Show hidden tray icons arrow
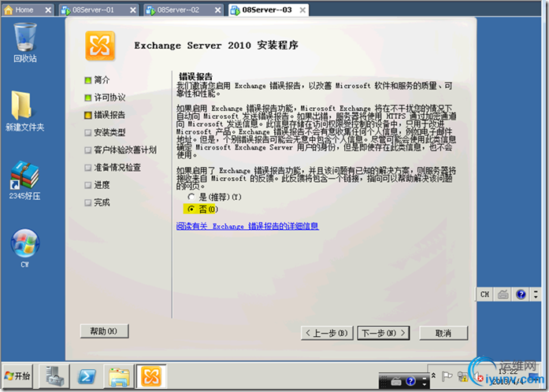Screen dimensions: 549x392 pyautogui.click(x=433, y=375)
